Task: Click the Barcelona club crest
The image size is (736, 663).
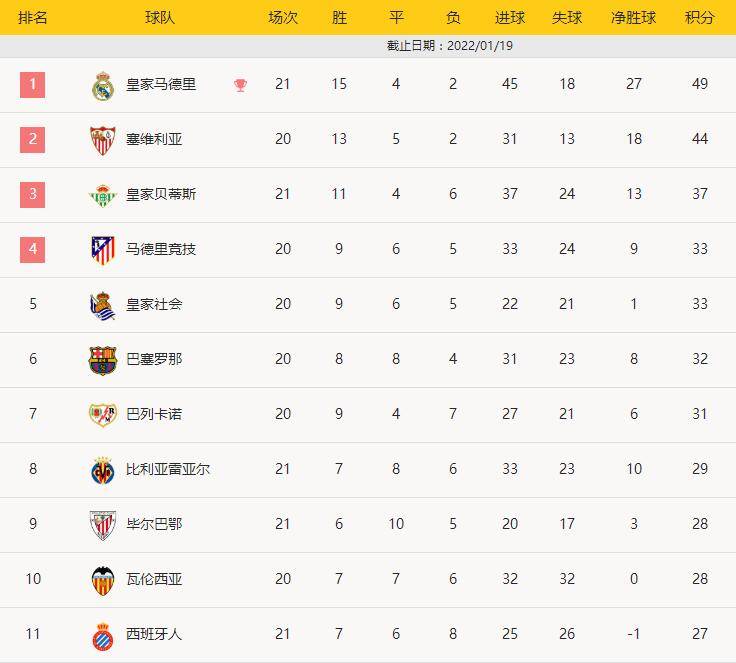Action: tap(102, 360)
